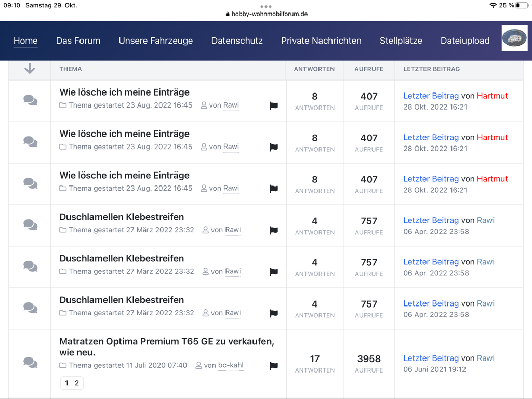Go to Private Nachrichten
This screenshot has width=532, height=399.
pos(321,41)
